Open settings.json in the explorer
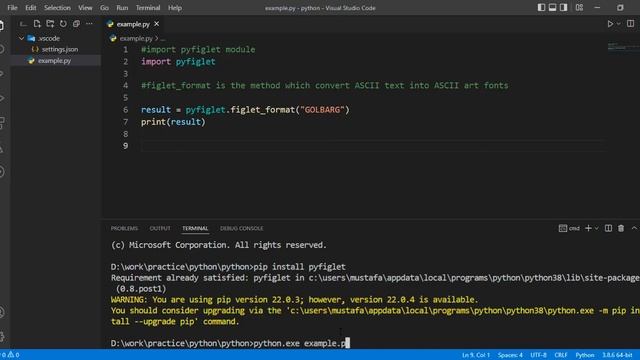The image size is (640, 360). point(60,49)
